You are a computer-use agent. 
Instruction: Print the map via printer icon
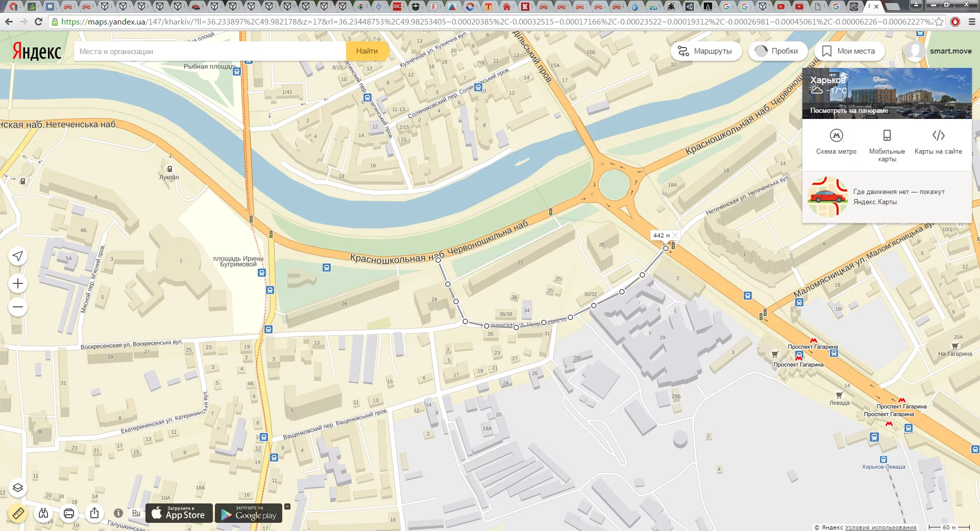(69, 513)
